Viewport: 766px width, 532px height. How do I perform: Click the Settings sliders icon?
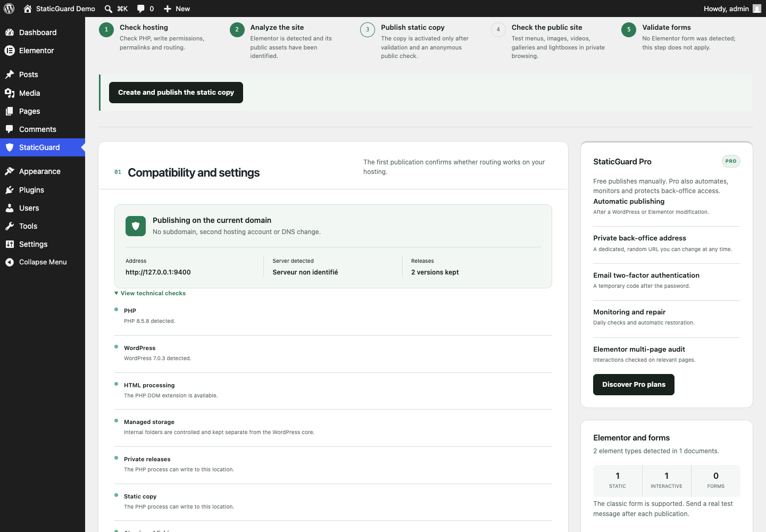(x=10, y=244)
